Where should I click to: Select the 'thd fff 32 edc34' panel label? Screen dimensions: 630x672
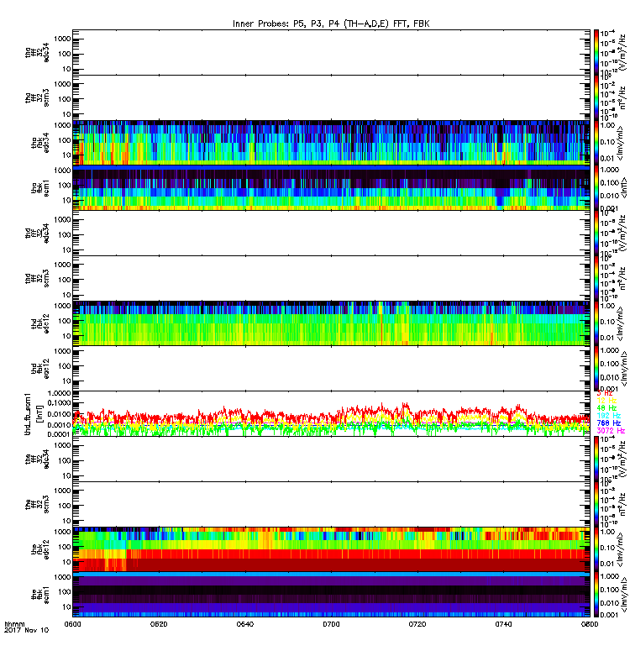click(37, 234)
